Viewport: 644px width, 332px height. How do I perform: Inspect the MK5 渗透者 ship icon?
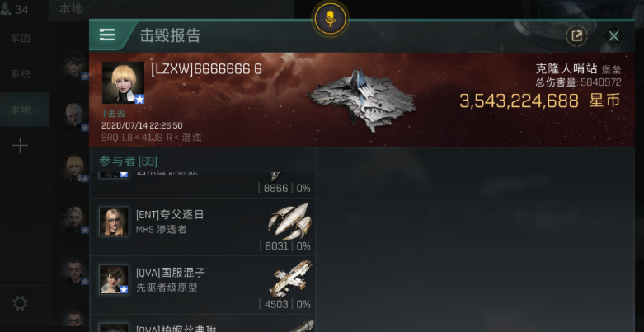click(x=289, y=221)
